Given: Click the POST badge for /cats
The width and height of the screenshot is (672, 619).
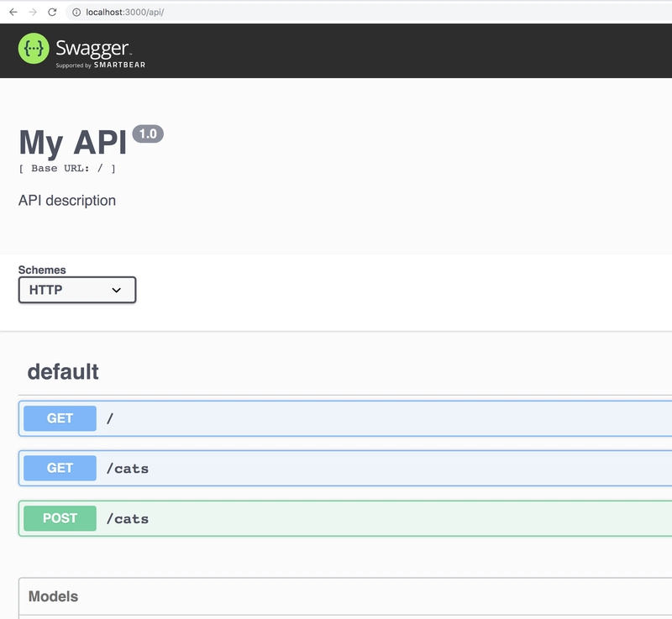Looking at the screenshot, I should point(60,518).
